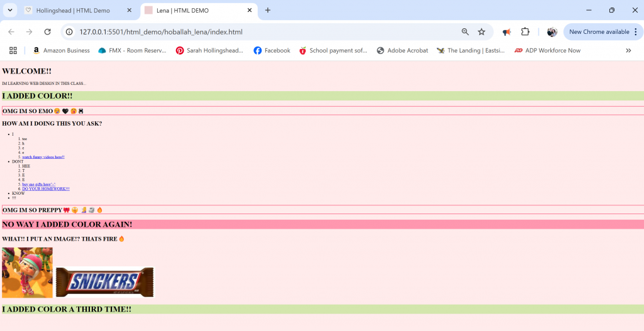
Task: Click the !!! bullet list item
Action: [14, 198]
